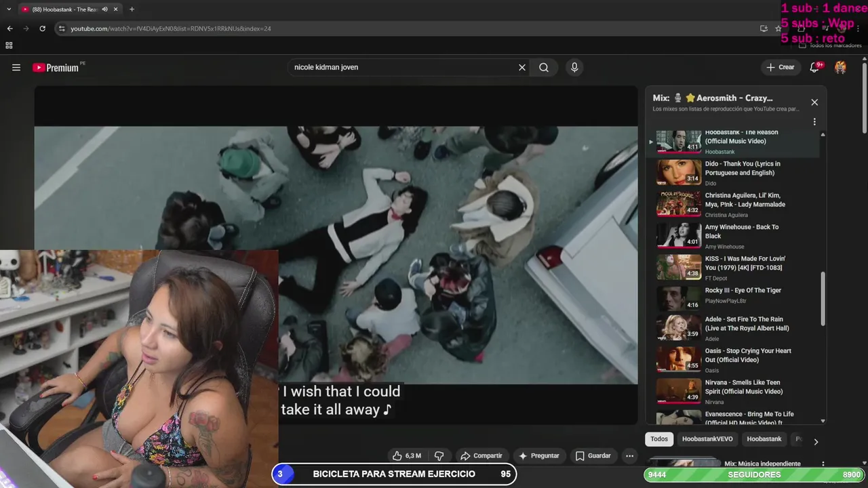Open more actions under the video
The height and width of the screenshot is (488, 868).
(x=629, y=455)
